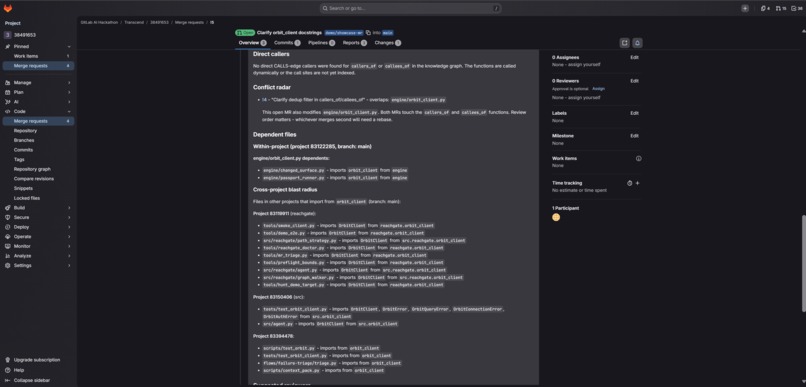Click the Monitor section icon
The image size is (806, 387).
pos(8,246)
